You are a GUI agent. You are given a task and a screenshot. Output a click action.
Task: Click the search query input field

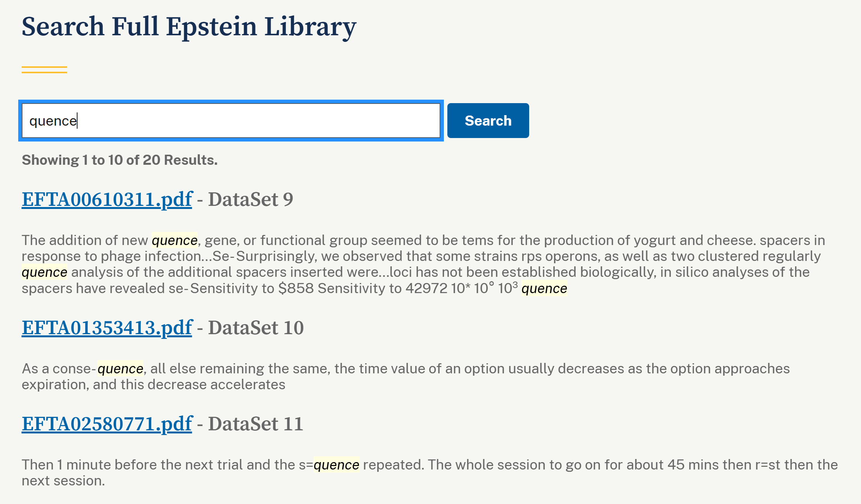[x=231, y=121]
